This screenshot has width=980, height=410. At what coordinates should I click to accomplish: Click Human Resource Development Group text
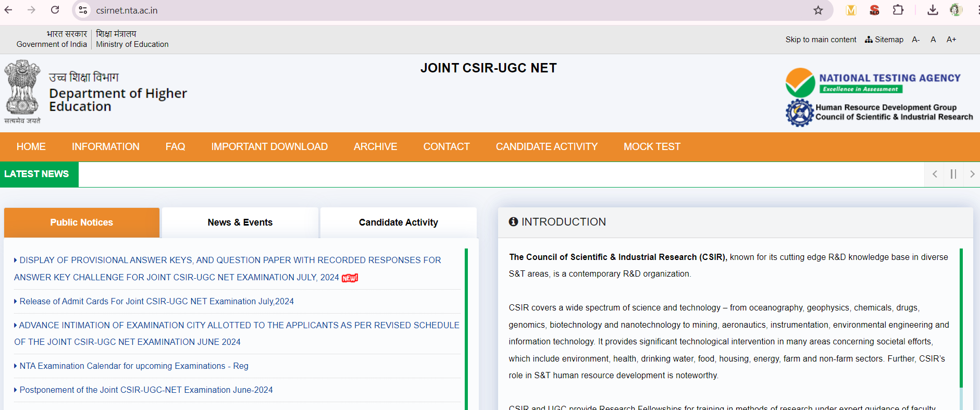tap(886, 107)
